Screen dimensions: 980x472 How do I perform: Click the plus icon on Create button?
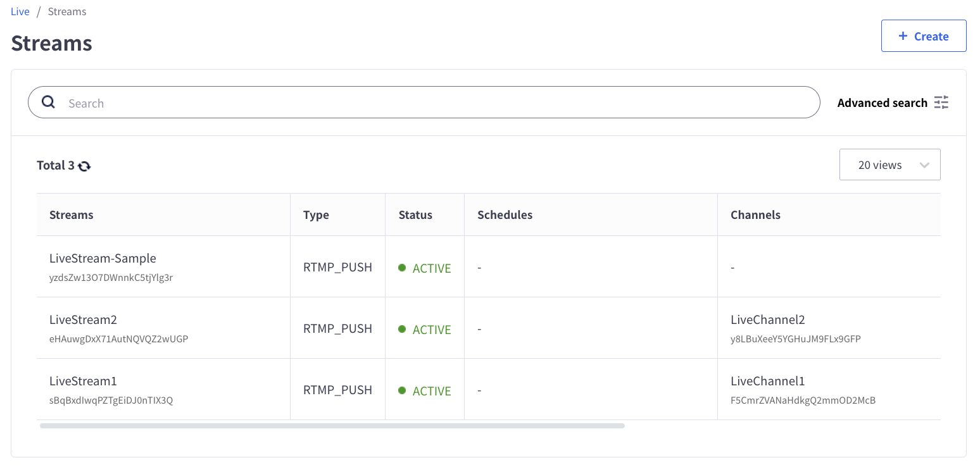[x=903, y=36]
